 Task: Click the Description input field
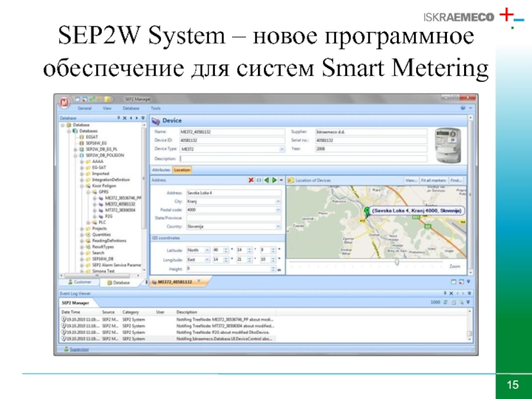coord(303,159)
